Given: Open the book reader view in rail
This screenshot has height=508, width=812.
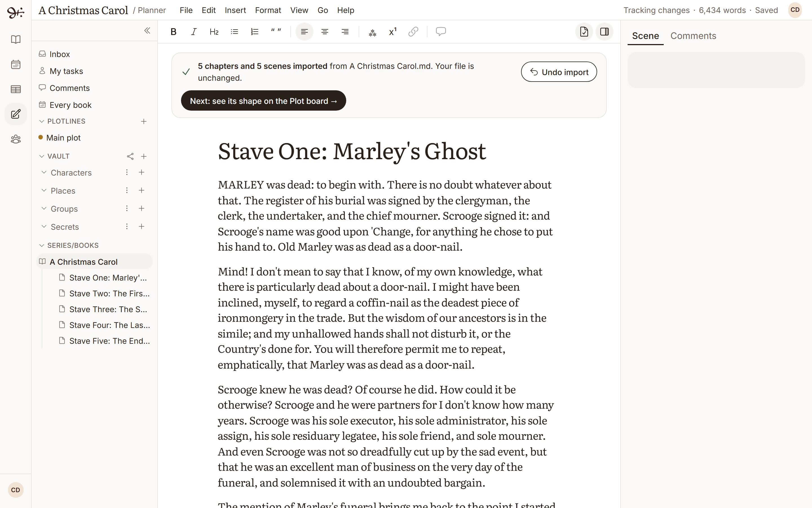Looking at the screenshot, I should pos(16,39).
